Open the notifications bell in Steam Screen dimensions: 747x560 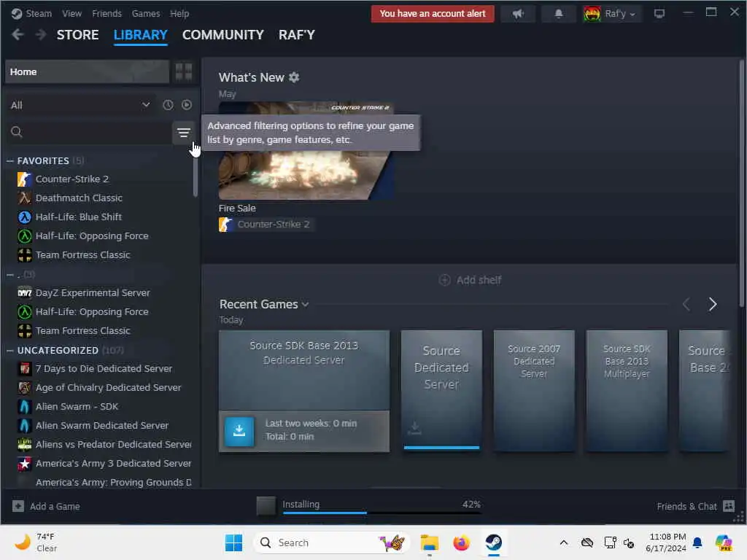coord(558,14)
